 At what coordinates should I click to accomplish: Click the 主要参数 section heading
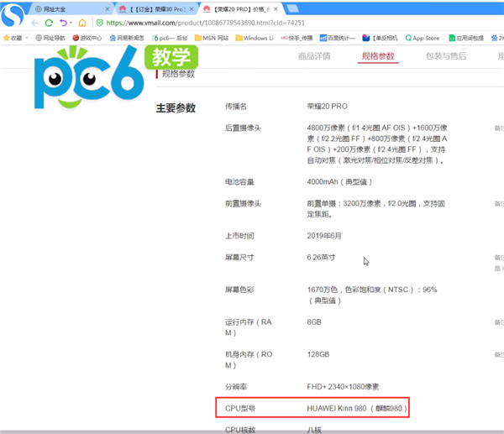(176, 108)
